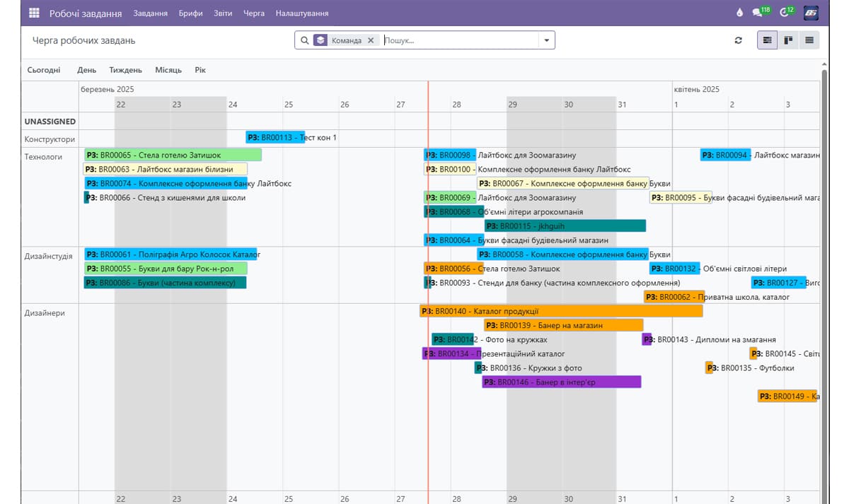Open the apps grid menu
Image resolution: width=849 pixels, height=504 pixels.
pyautogui.click(x=34, y=13)
